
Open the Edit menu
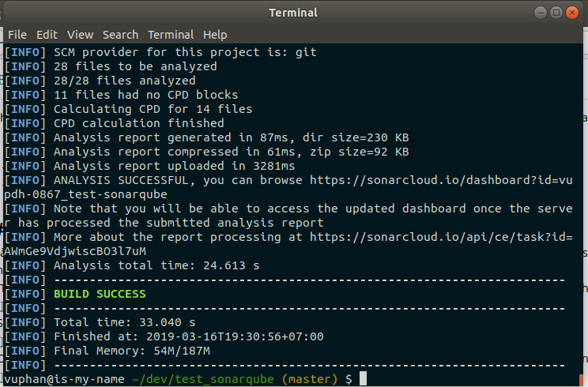(x=47, y=35)
